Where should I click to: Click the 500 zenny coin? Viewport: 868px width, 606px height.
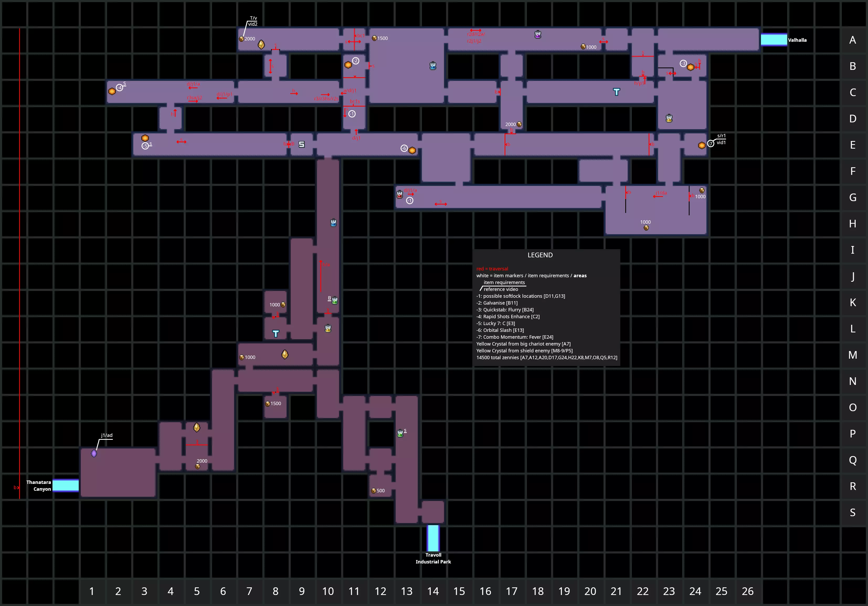(x=373, y=491)
